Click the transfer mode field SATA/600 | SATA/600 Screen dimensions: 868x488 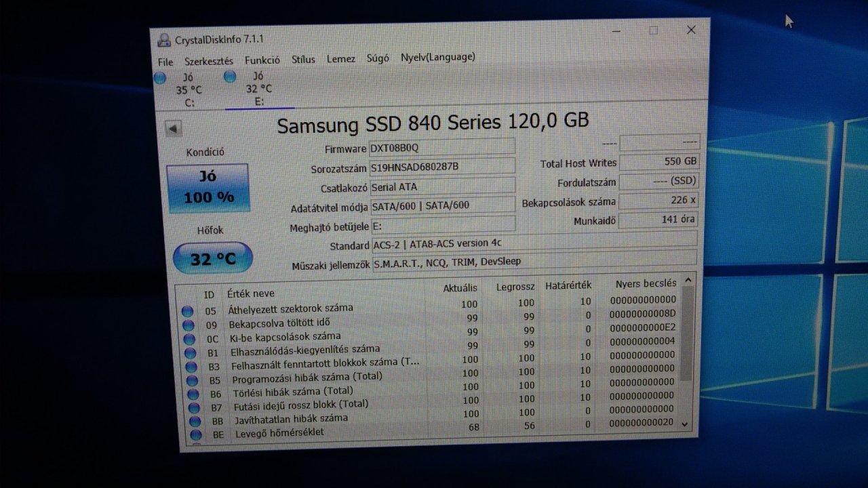tap(442, 205)
